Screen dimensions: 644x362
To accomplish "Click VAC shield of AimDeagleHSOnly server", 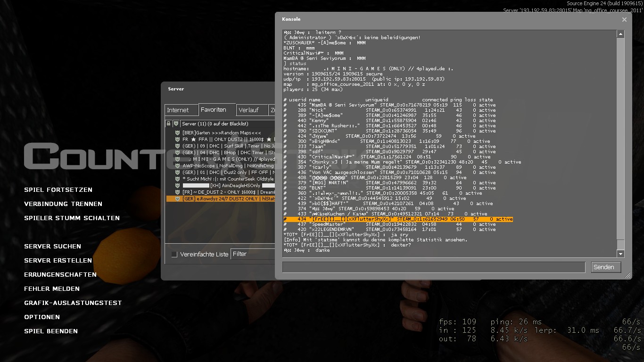I will (x=178, y=186).
